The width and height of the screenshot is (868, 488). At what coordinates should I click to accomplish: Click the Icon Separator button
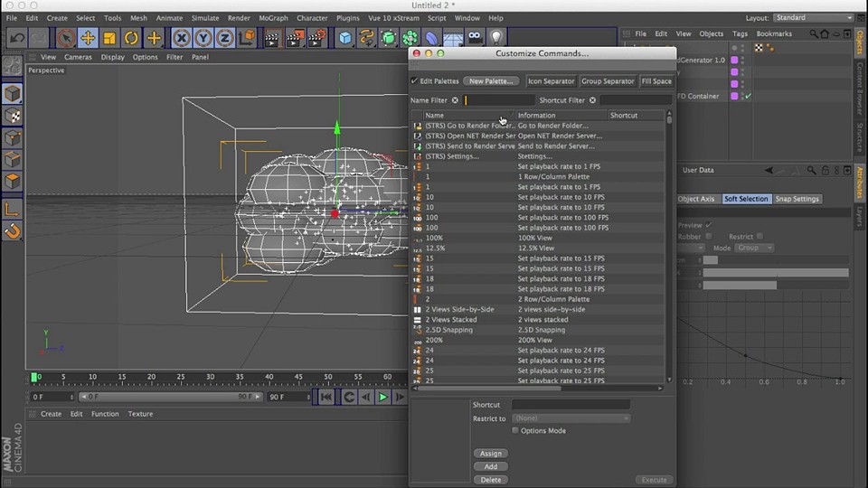(x=551, y=80)
